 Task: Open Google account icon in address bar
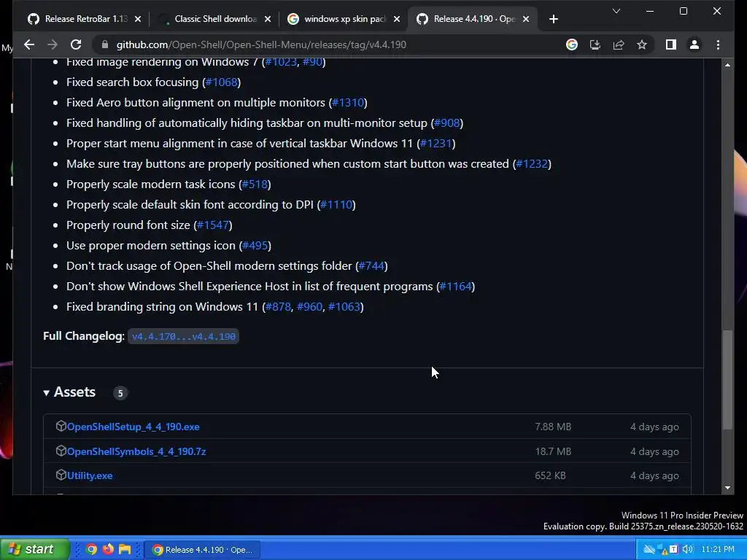pyautogui.click(x=572, y=44)
